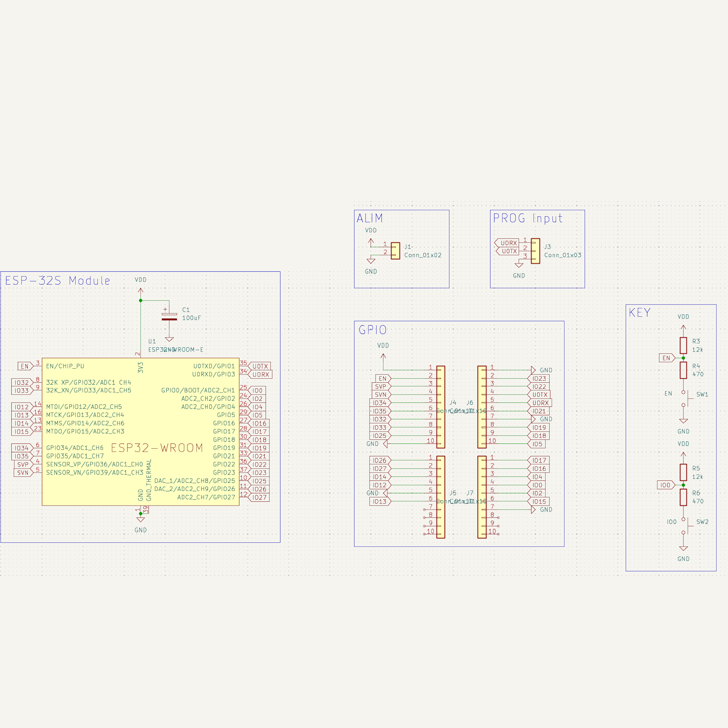Click the '12k' value beside R3

click(697, 350)
